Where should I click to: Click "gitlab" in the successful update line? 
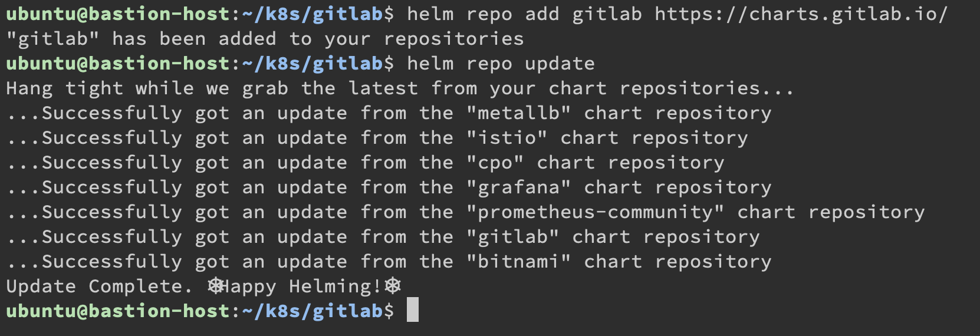click(x=512, y=237)
